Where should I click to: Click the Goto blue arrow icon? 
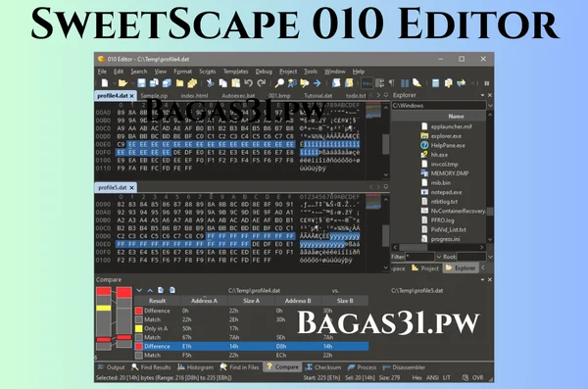coord(318,83)
